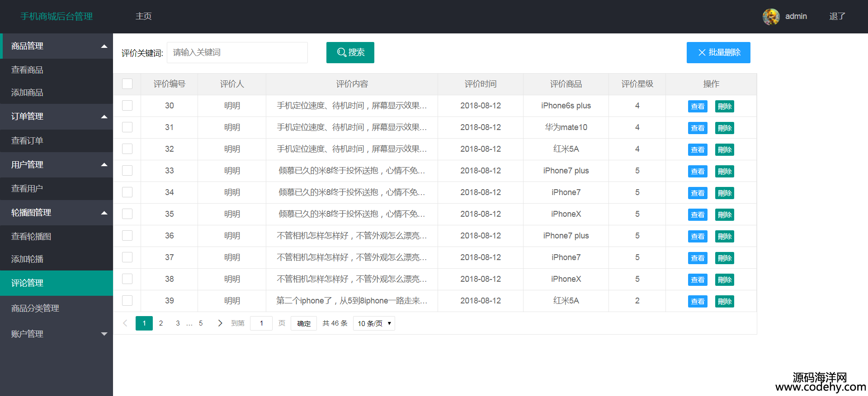Collapse the 用户管理 menu arrow
This screenshot has height=396, width=868.
click(104, 165)
